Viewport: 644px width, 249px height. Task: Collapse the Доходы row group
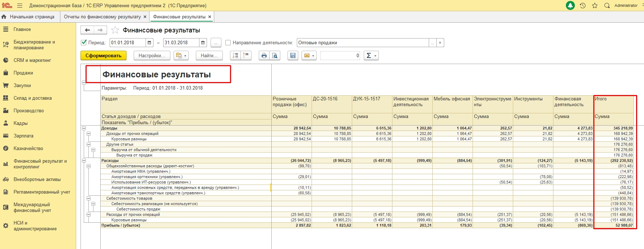[84, 128]
